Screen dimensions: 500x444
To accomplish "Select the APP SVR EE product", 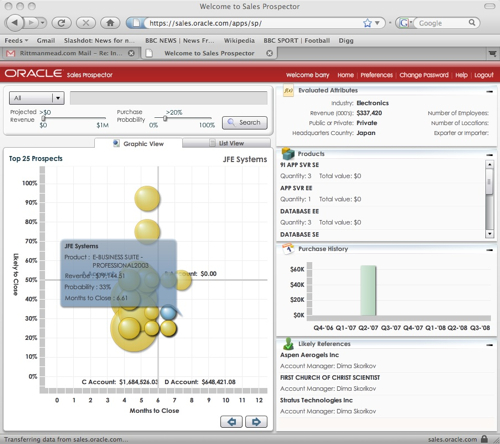I will pyautogui.click(x=296, y=188).
